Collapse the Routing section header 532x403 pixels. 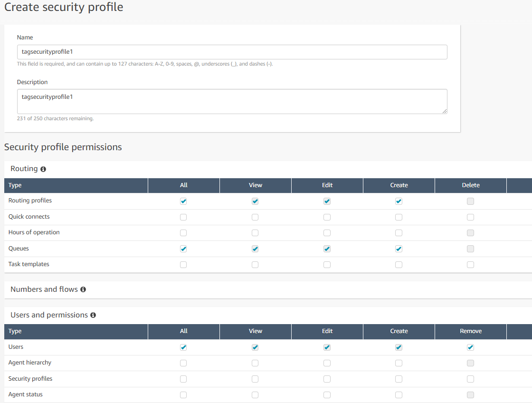[268, 169]
